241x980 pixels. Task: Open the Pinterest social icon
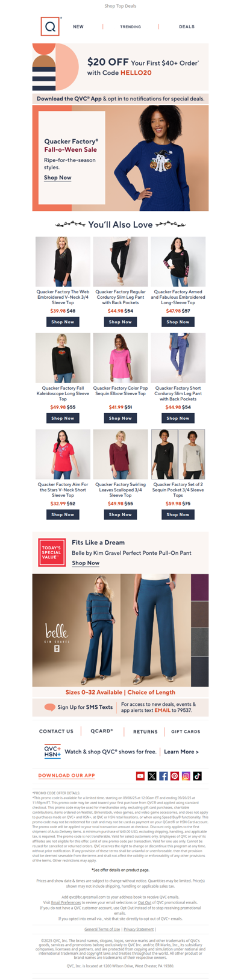click(x=175, y=776)
